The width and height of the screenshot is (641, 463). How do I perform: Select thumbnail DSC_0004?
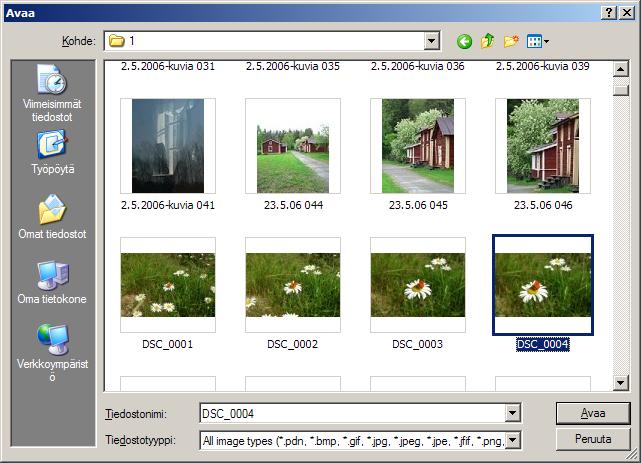point(543,285)
